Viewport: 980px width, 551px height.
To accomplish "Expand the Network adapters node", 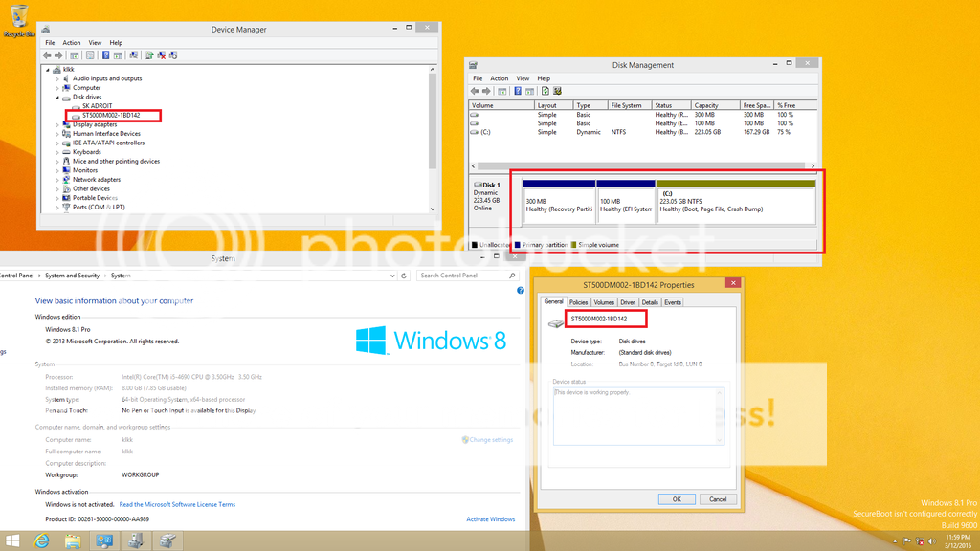I will tap(57, 180).
